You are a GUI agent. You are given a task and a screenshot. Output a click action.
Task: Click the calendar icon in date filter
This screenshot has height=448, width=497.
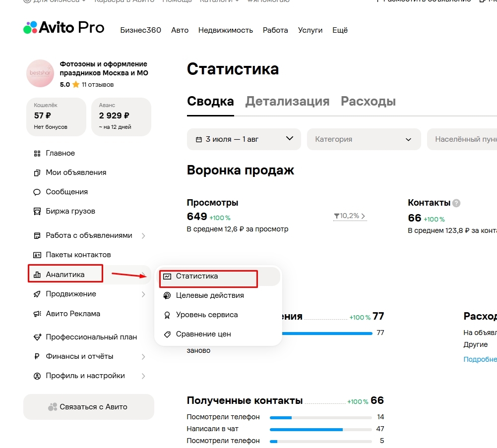point(199,140)
